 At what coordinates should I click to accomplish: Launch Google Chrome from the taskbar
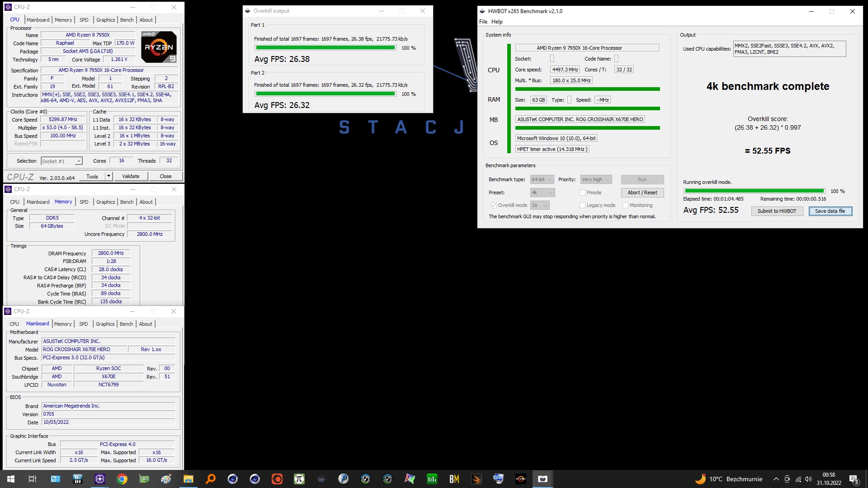tap(122, 479)
